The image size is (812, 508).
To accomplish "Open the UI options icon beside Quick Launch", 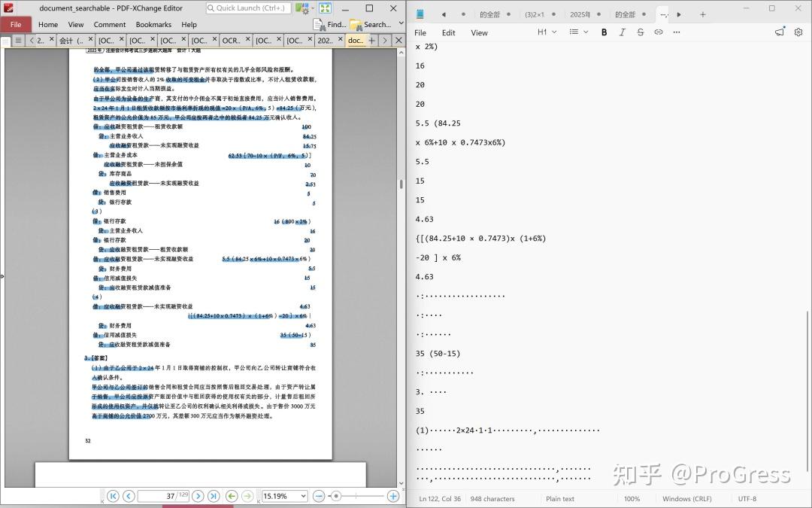I will tap(302, 8).
